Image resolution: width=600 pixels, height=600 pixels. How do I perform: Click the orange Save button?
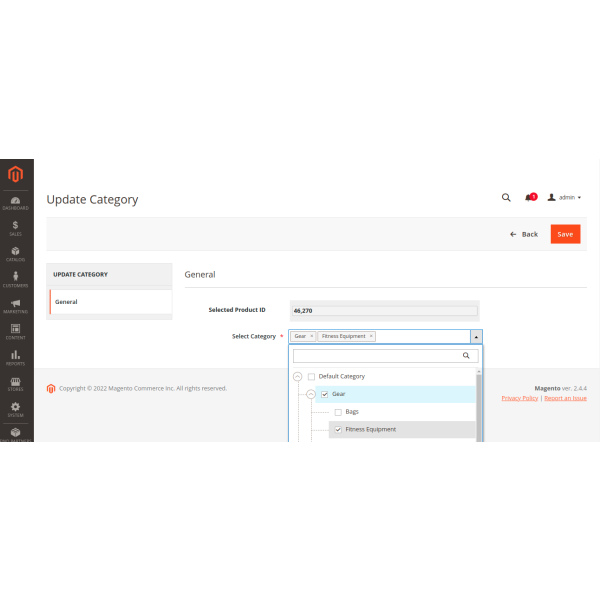[x=565, y=234]
